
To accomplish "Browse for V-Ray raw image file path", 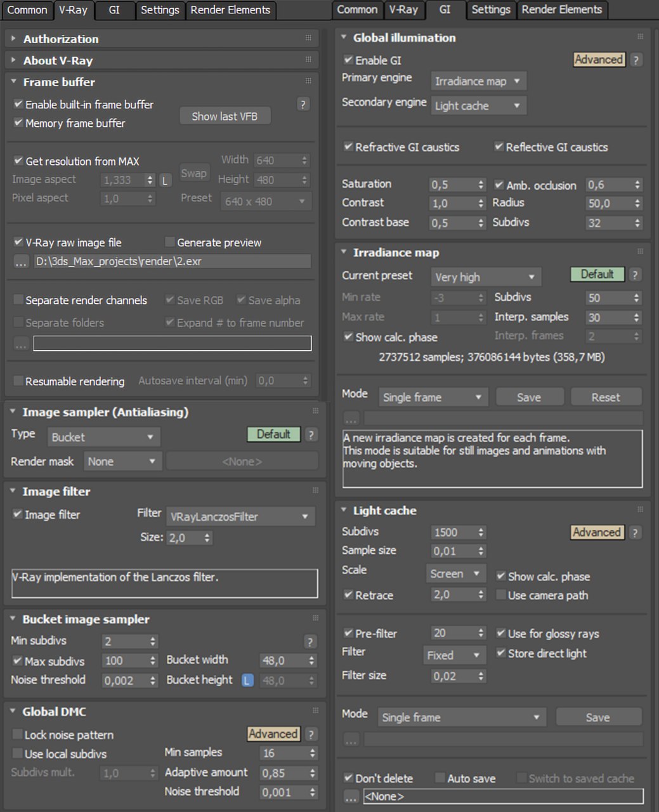I will [21, 261].
